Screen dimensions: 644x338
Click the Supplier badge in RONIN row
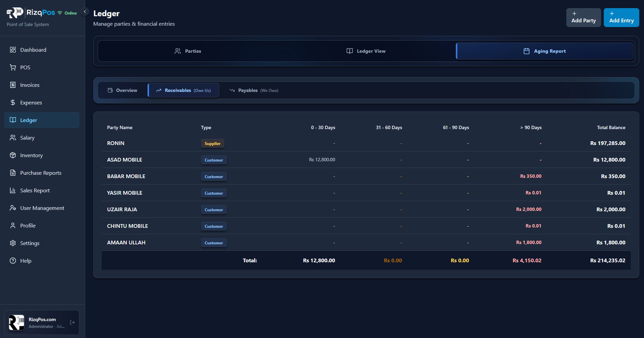213,143
